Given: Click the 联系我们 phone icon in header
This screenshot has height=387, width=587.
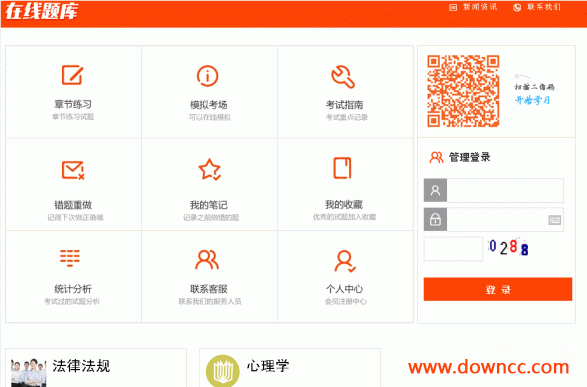Looking at the screenshot, I should [517, 7].
